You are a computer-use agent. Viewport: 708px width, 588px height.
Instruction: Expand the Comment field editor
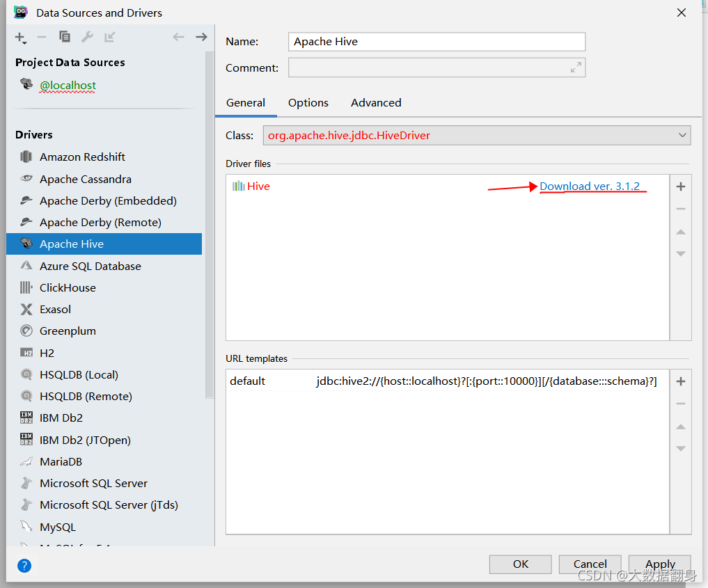pos(576,67)
